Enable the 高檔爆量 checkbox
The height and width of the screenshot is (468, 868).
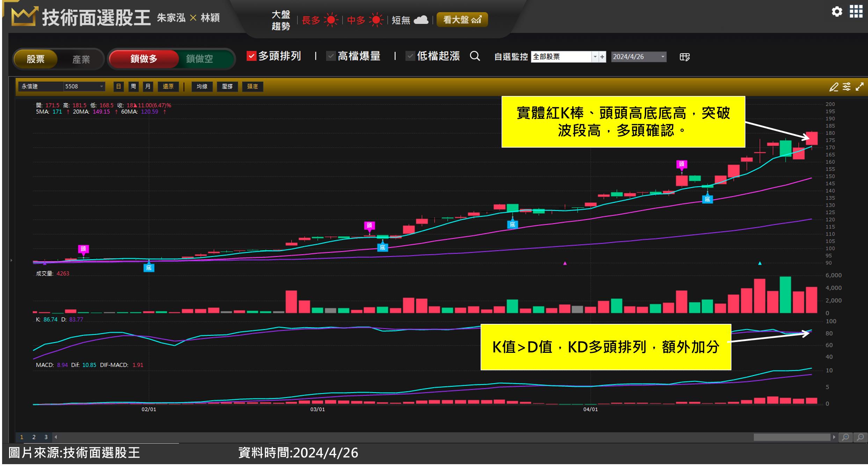[330, 56]
